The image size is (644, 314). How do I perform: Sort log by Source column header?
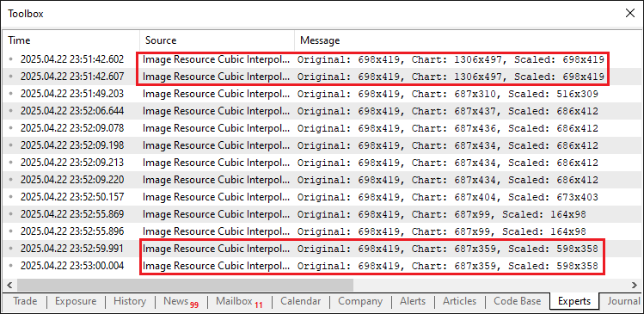click(x=217, y=40)
